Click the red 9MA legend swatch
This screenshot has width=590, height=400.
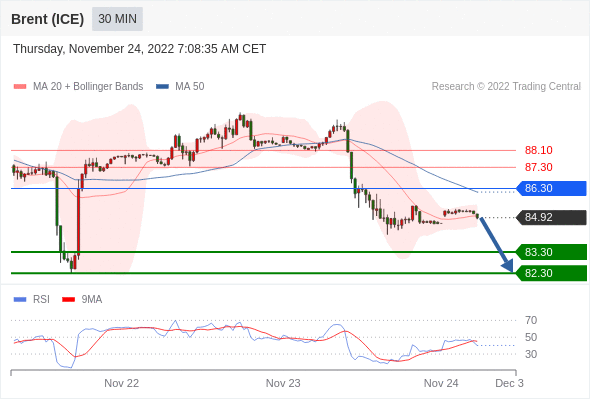coord(68,300)
